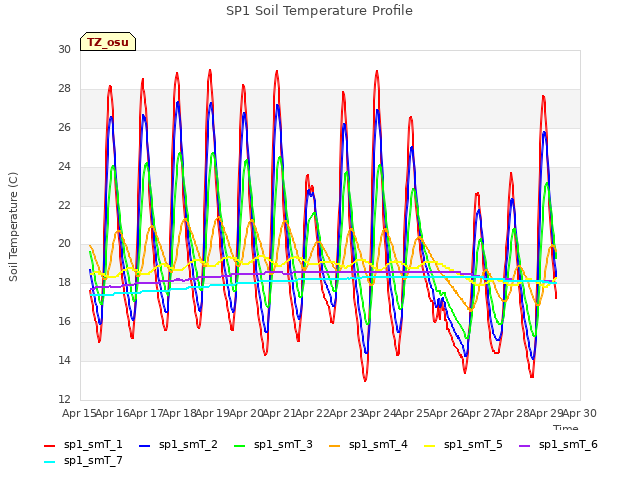Image resolution: width=640 pixels, height=480 pixels.
Task: Select the sp1_smT_1 legend label
Action: pos(93,445)
